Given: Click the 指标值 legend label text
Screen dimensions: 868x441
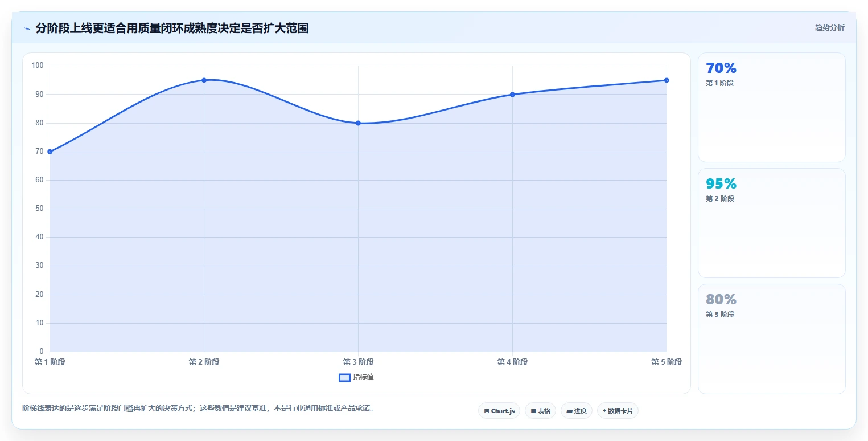Looking at the screenshot, I should [x=363, y=377].
